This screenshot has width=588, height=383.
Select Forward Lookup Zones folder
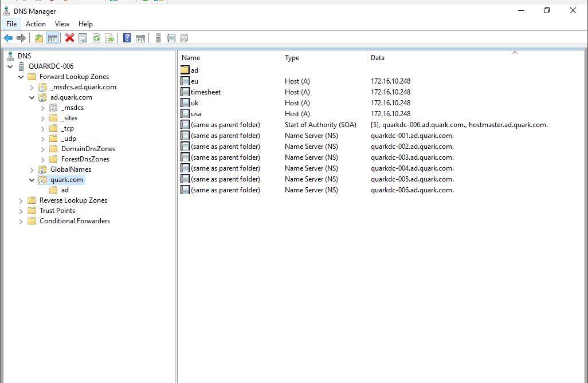click(75, 77)
